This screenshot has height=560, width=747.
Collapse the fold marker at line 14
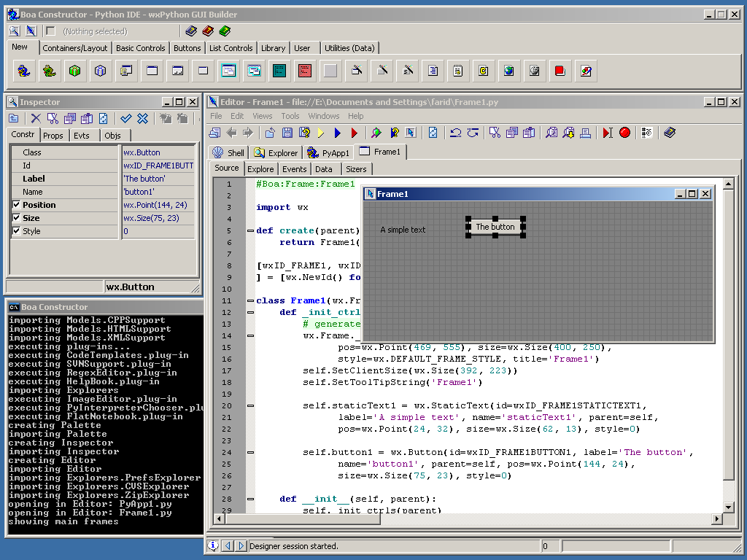coord(251,335)
